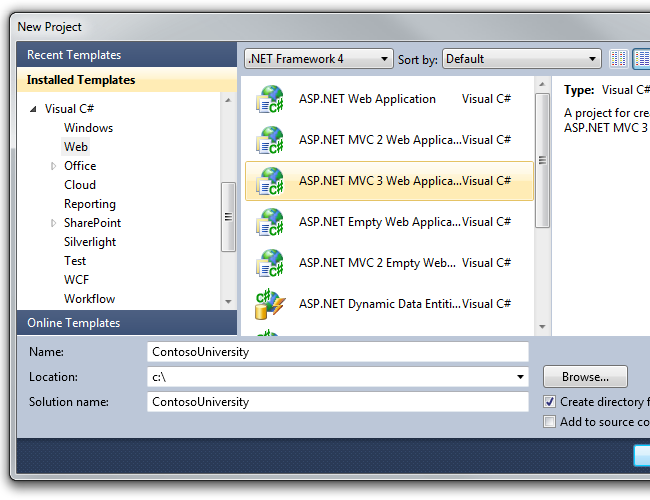Click the Solution name input field
650x500 pixels.
(x=338, y=402)
